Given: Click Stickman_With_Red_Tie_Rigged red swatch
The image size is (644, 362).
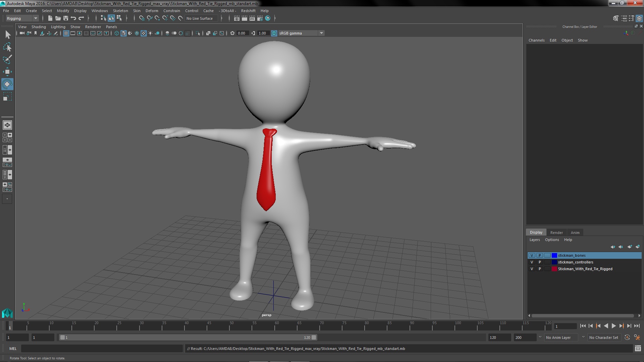Looking at the screenshot, I should tap(554, 269).
